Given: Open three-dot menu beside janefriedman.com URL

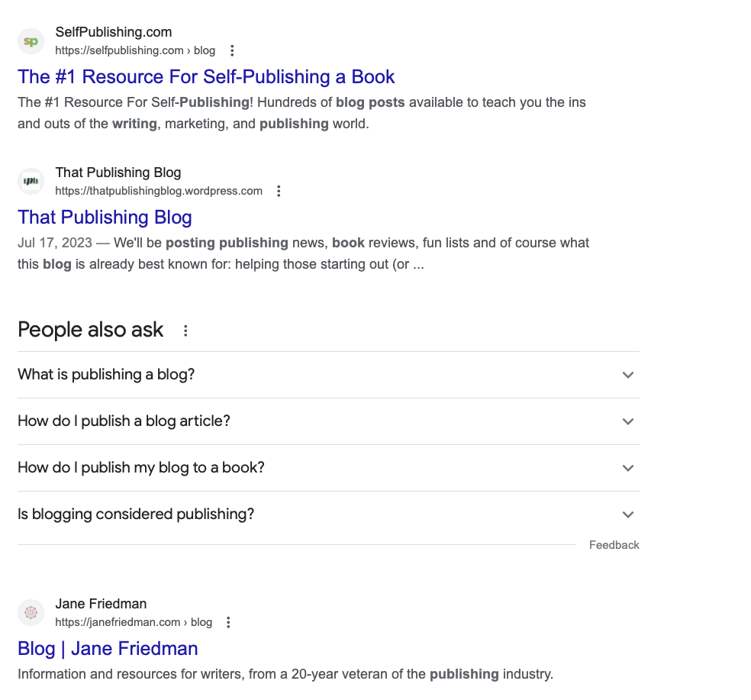Looking at the screenshot, I should tap(228, 623).
